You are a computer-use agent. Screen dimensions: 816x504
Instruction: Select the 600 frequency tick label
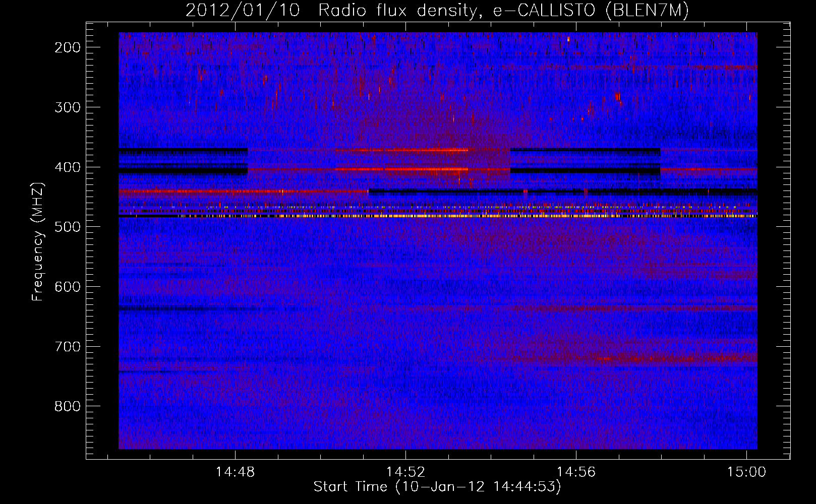(x=67, y=287)
